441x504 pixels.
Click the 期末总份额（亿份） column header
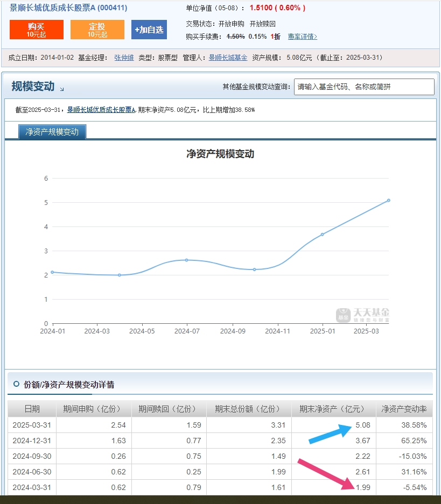(249, 409)
